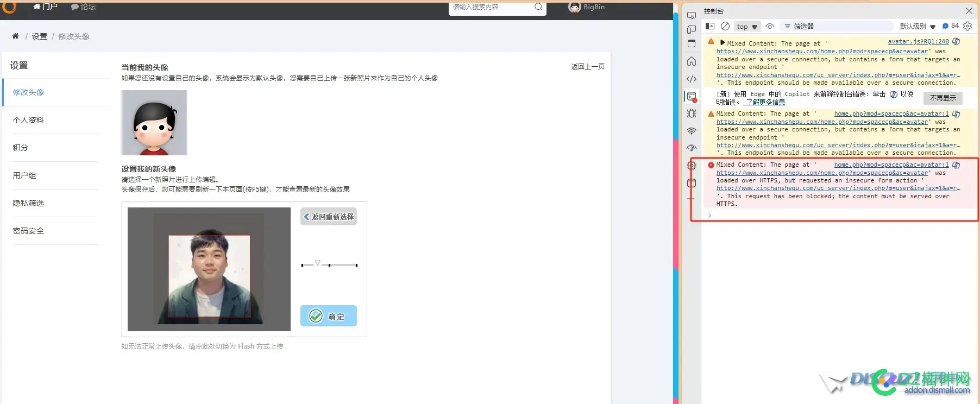Open the Sources bug icon tool
The height and width of the screenshot is (404, 980).
[x=691, y=113]
